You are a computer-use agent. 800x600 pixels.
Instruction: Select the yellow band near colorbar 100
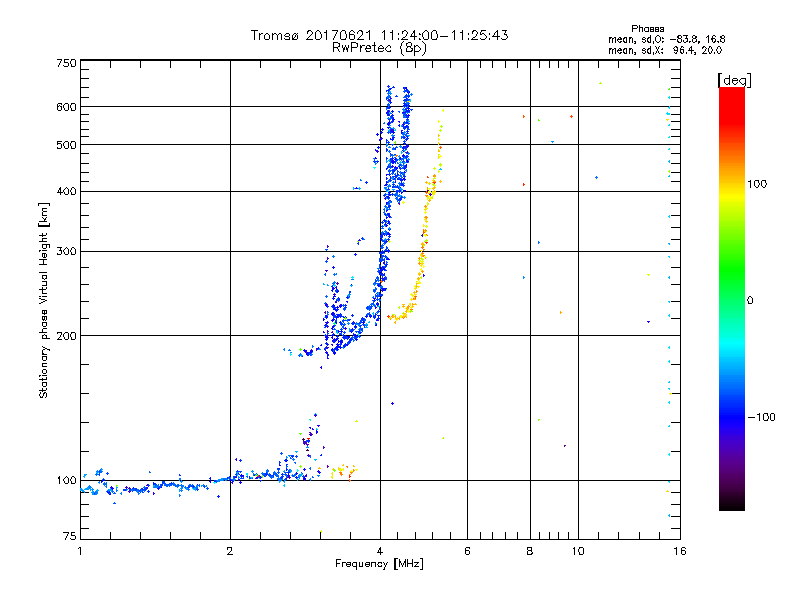731,184
